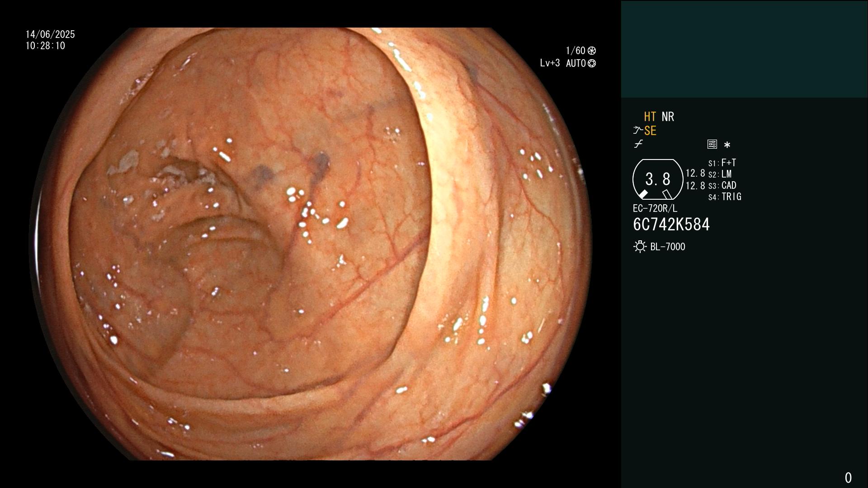Click the image counter 0
868x488 pixels.
pyautogui.click(x=848, y=478)
